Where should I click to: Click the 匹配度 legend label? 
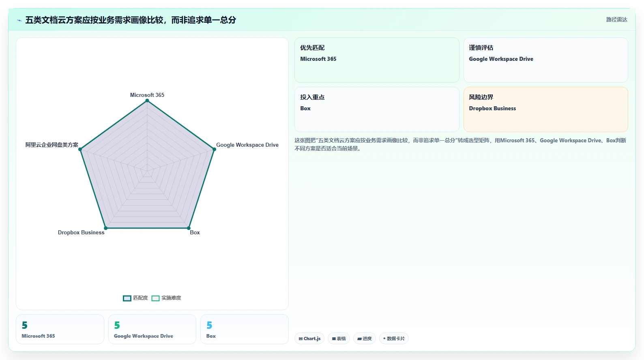tap(140, 298)
